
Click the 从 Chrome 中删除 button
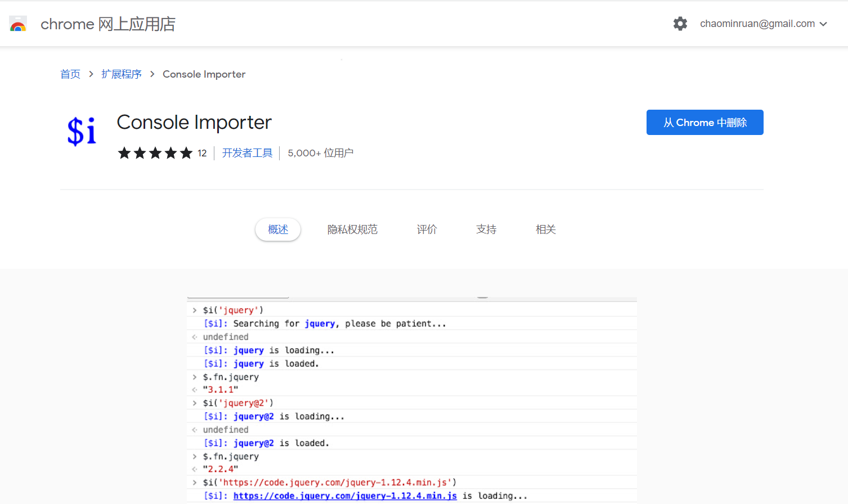tap(705, 122)
